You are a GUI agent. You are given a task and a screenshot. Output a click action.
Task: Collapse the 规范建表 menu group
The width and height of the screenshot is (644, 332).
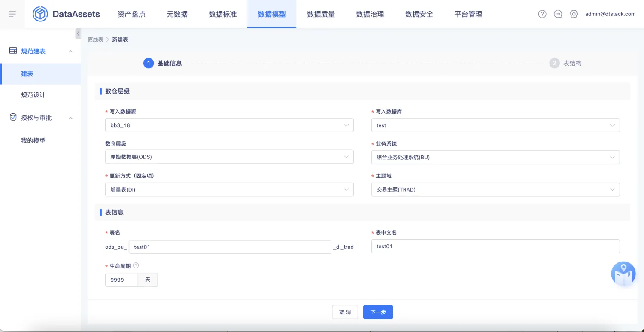[71, 51]
